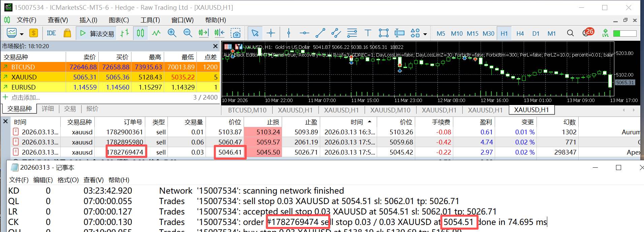The image size is (644, 232).
Task: Open the IDE MetaEditor button
Action: coord(51,33)
